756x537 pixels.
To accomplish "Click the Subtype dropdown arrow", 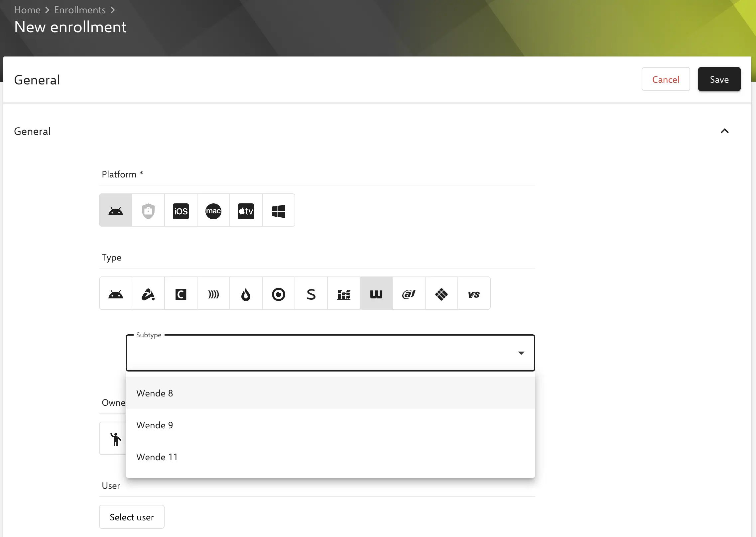I will click(x=521, y=353).
